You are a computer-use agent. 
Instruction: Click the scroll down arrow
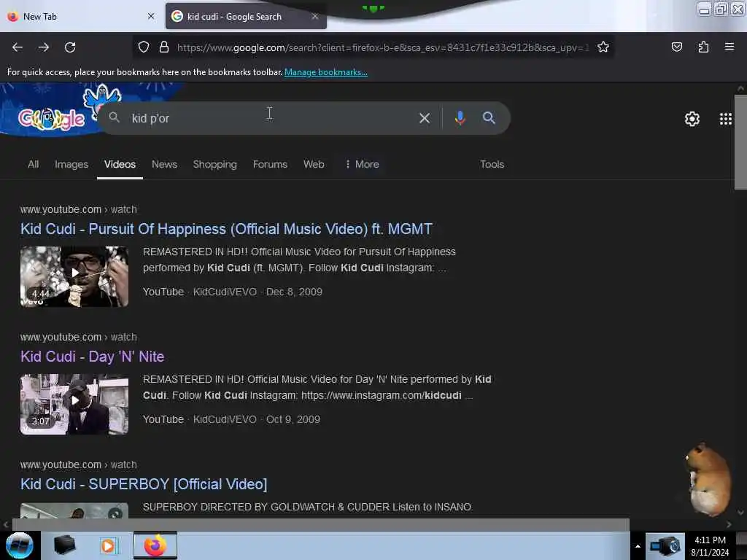pyautogui.click(x=740, y=513)
